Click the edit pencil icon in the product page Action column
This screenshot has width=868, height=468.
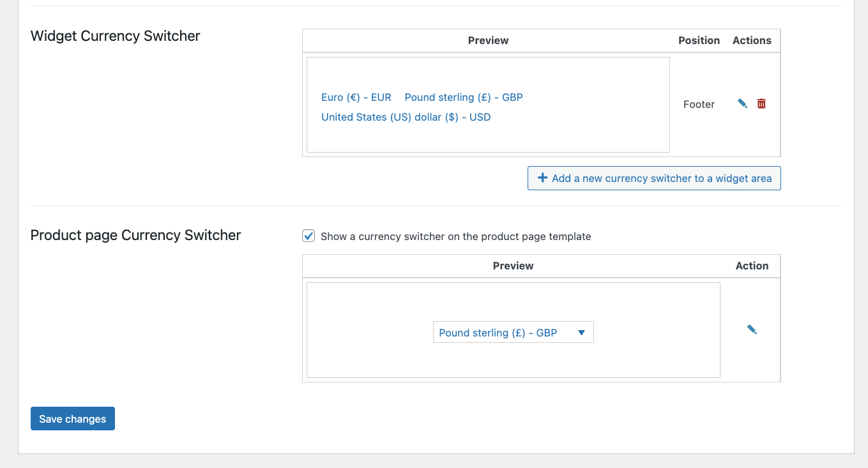pyautogui.click(x=752, y=329)
